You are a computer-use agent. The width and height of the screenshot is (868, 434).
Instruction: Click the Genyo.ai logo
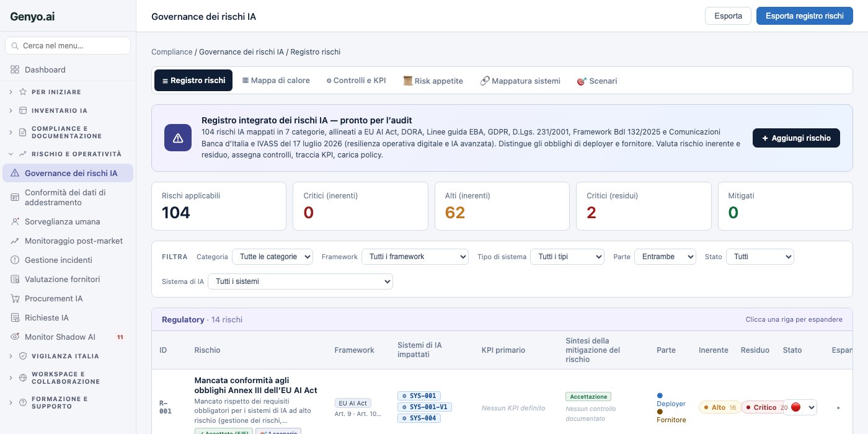pyautogui.click(x=32, y=17)
